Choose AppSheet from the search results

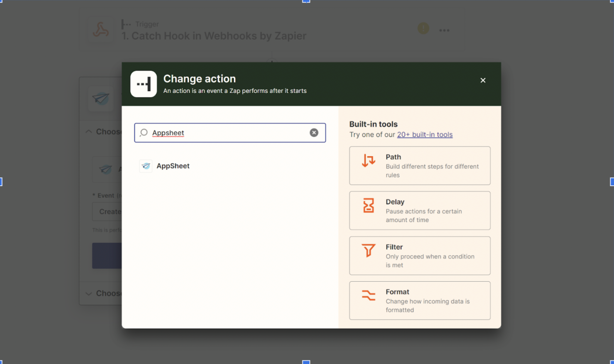click(x=173, y=166)
